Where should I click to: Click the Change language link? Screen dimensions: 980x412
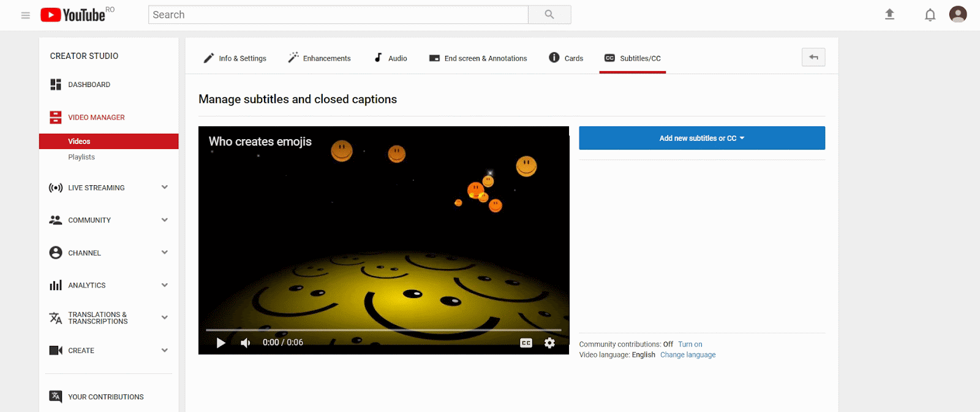tap(687, 355)
